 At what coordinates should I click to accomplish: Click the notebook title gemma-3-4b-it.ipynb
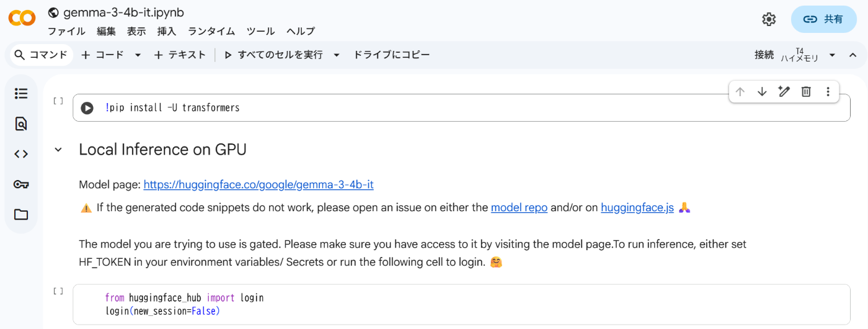coord(124,12)
